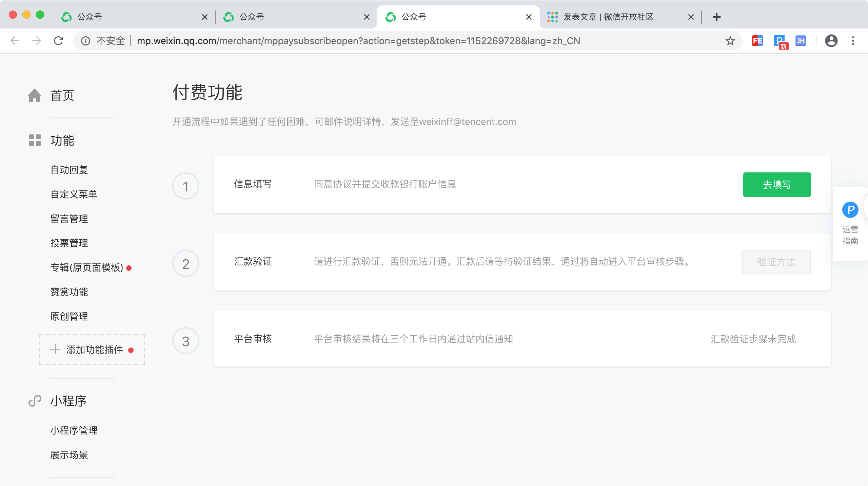Click the home icon beside 首页
This screenshot has height=486, width=868.
(x=35, y=95)
